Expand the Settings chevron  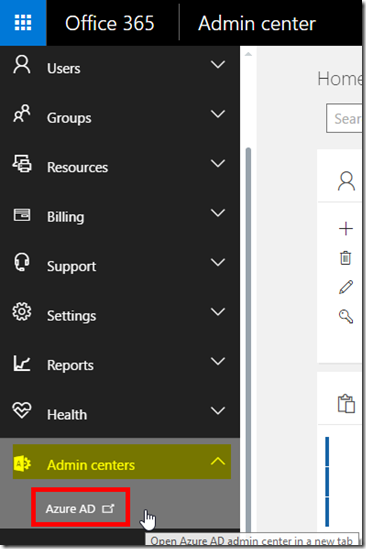pos(218,312)
